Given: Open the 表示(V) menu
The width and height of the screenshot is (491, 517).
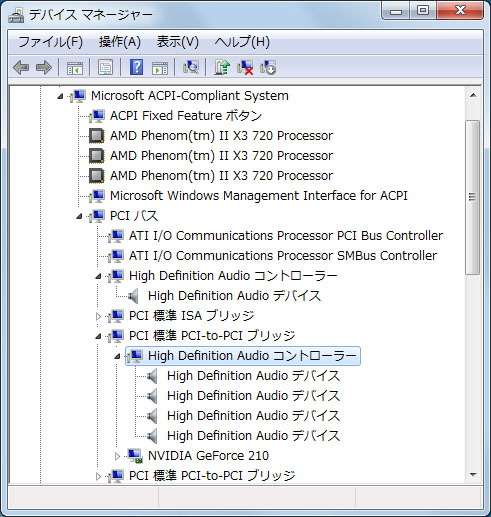Looking at the screenshot, I should click(x=178, y=42).
